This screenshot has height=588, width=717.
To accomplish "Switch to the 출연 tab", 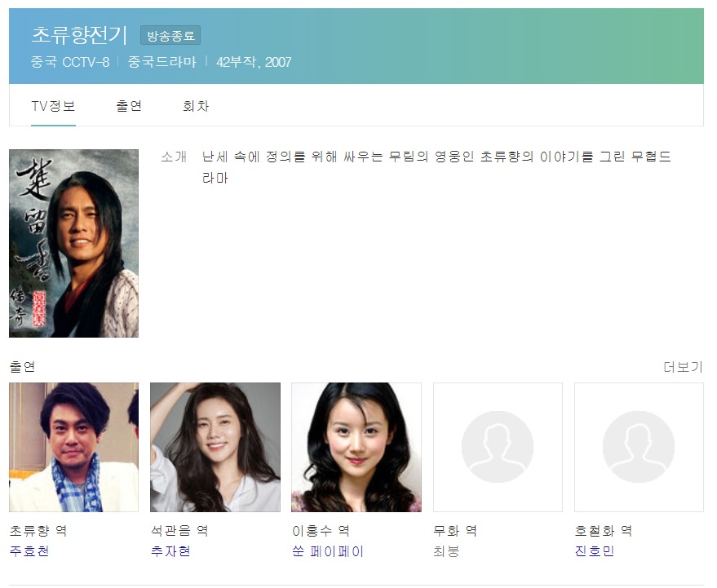I will (x=129, y=107).
